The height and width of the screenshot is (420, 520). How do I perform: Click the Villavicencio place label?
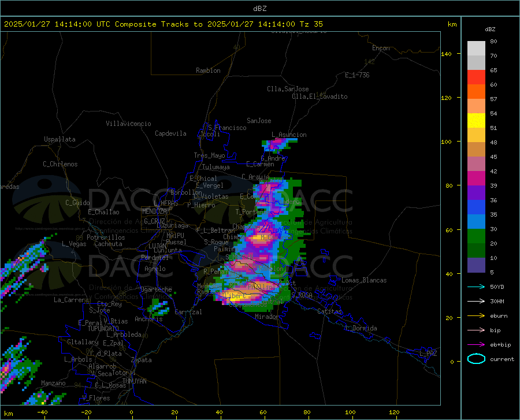tap(128, 123)
